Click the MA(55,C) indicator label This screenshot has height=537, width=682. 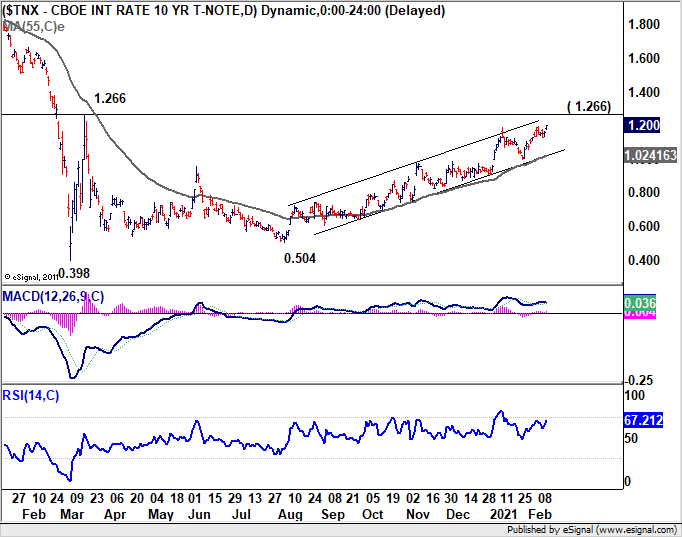(x=33, y=27)
